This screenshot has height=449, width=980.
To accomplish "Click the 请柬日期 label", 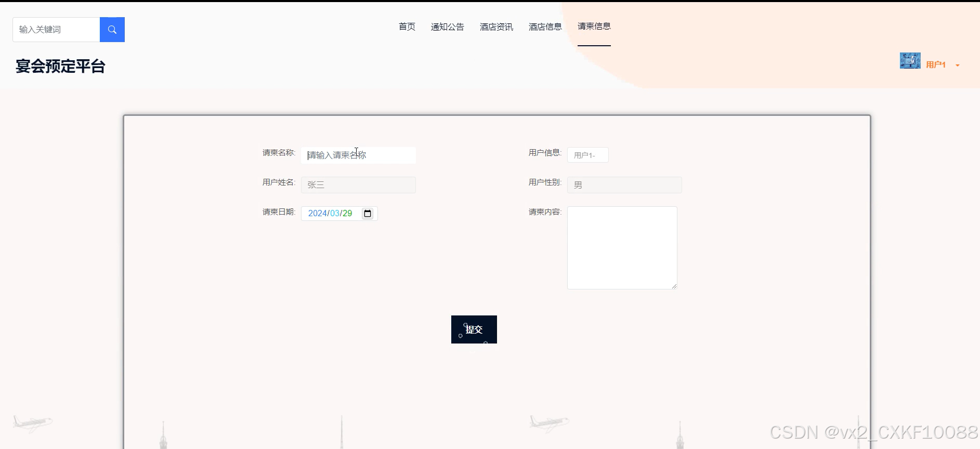I will [x=279, y=212].
